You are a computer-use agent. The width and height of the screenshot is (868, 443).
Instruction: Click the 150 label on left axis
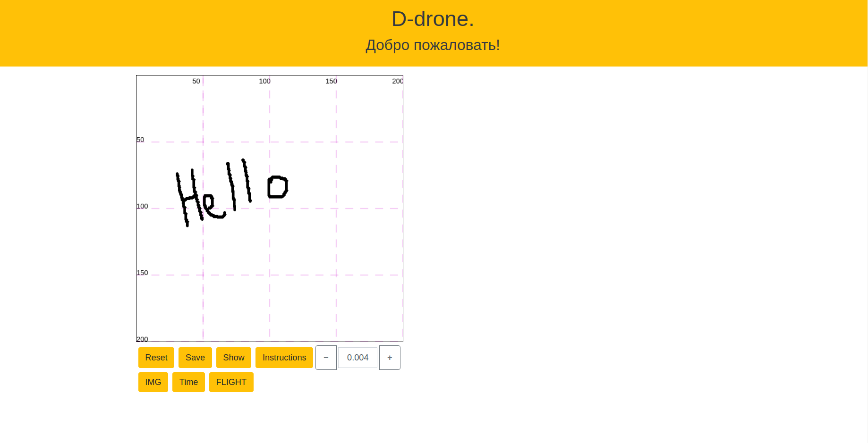pos(142,273)
